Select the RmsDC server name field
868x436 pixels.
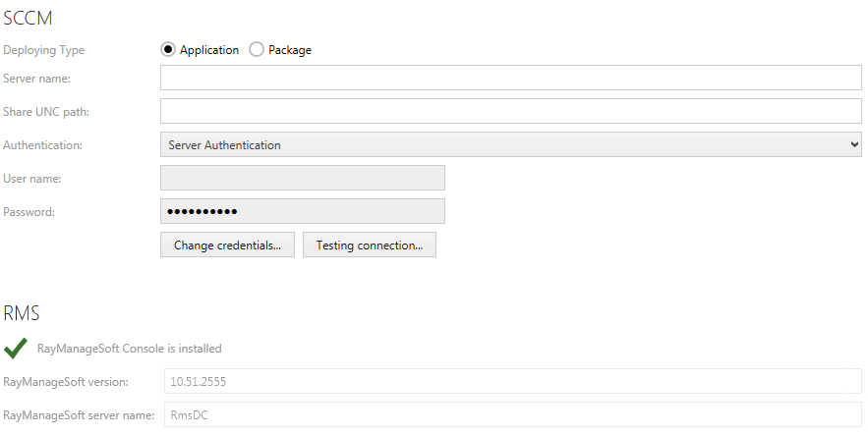[x=510, y=414]
